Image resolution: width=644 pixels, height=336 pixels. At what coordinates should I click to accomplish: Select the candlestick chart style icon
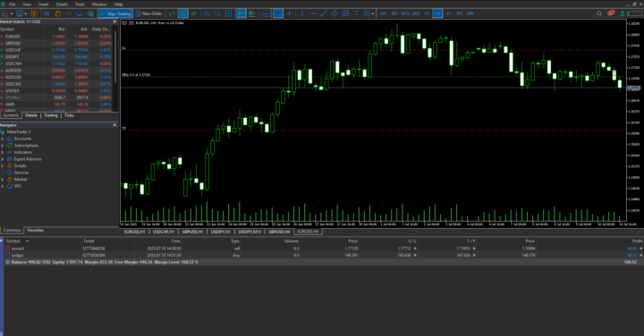[x=182, y=13]
